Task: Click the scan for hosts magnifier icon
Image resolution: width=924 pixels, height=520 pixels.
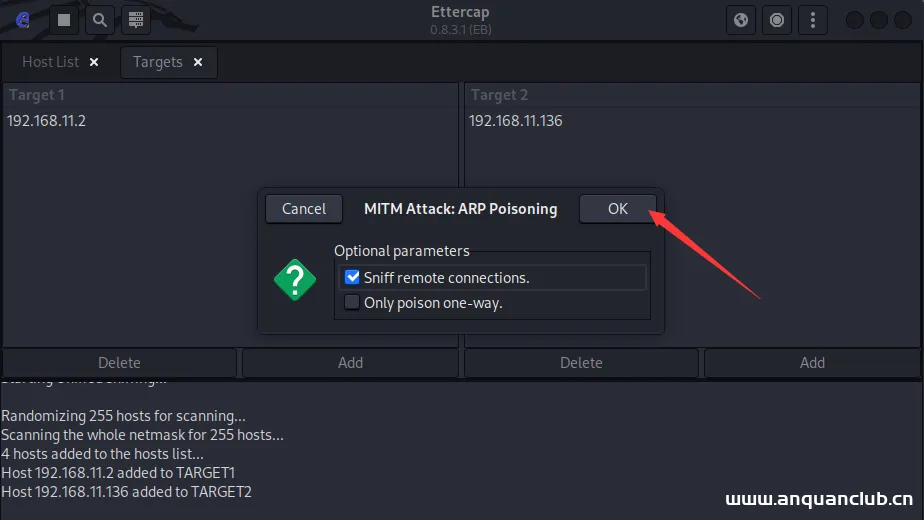Action: pos(99,19)
